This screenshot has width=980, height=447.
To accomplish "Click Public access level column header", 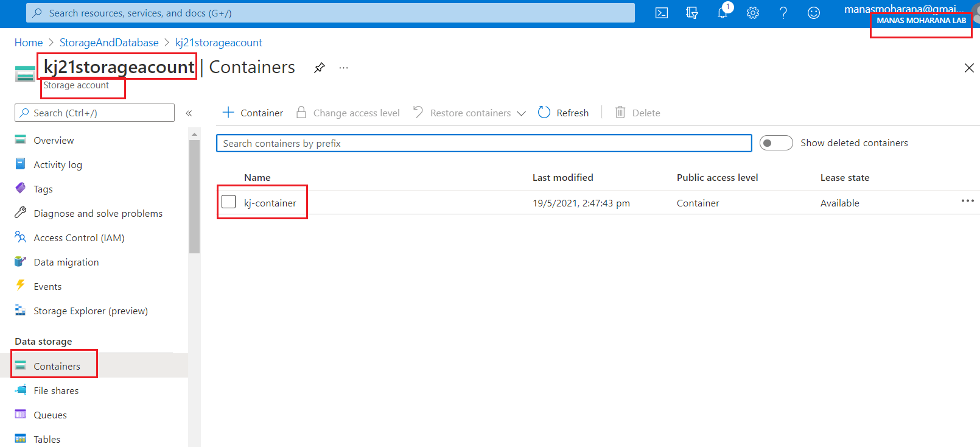I will [718, 177].
